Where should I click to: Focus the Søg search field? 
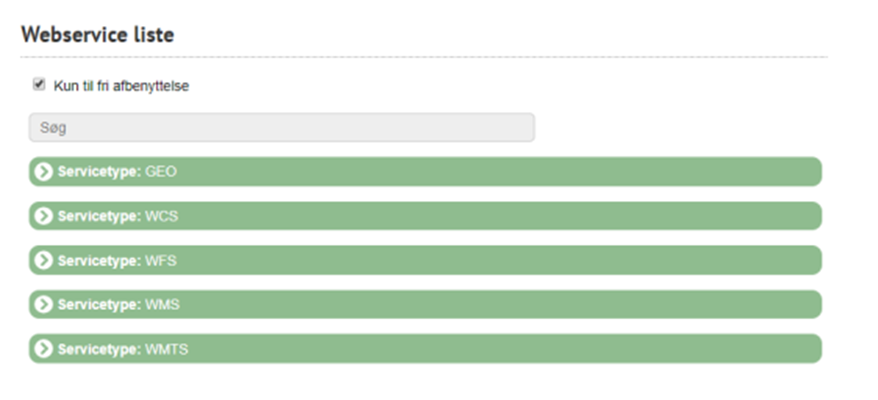tap(282, 127)
